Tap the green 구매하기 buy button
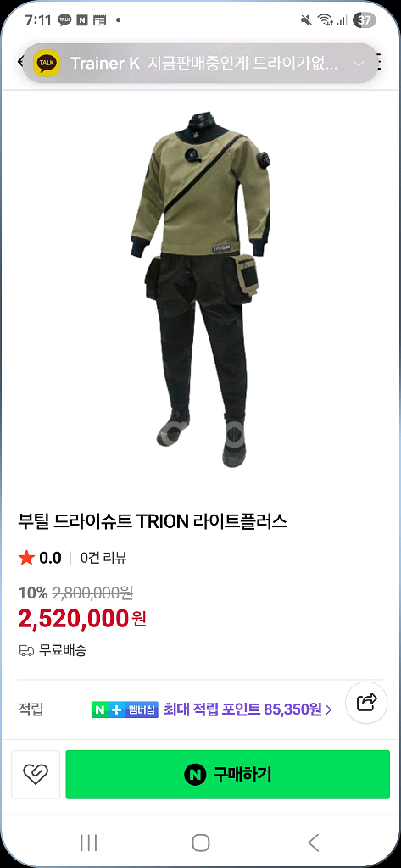This screenshot has height=868, width=401. [x=228, y=775]
